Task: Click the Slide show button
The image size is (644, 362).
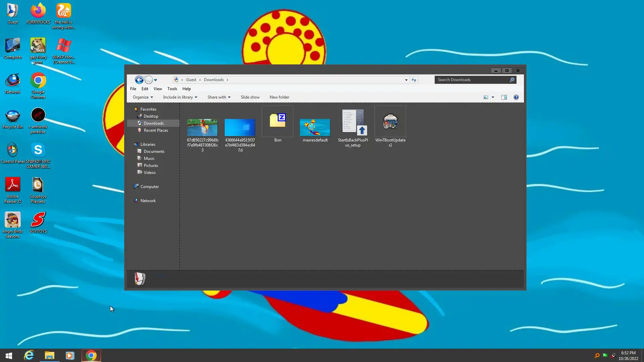Action: tap(250, 97)
